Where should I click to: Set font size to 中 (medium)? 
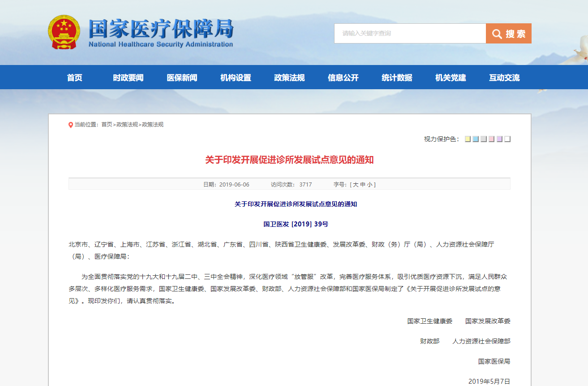point(363,185)
